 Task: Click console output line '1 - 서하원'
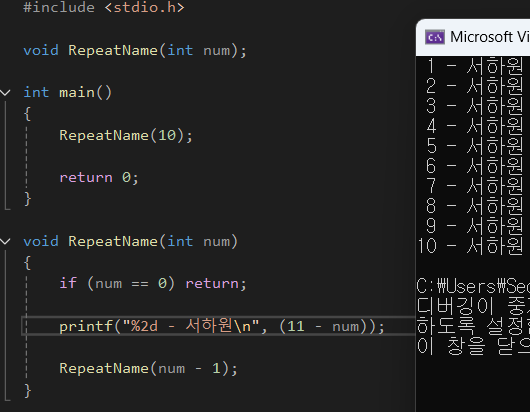tap(475, 66)
